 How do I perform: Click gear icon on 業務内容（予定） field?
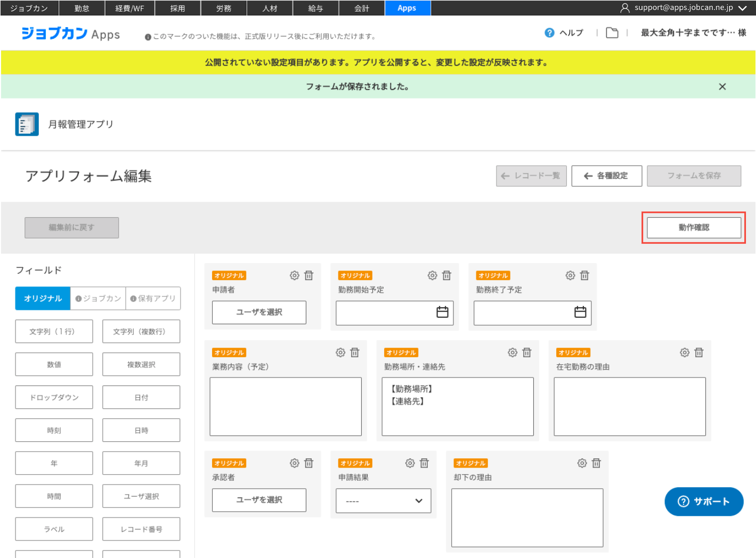[x=340, y=352]
